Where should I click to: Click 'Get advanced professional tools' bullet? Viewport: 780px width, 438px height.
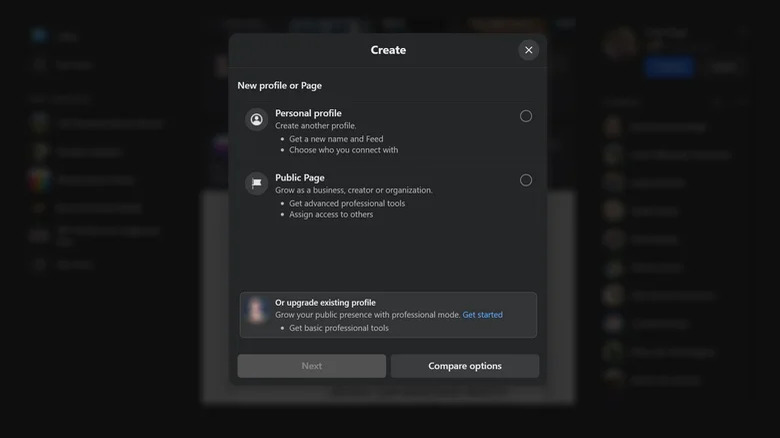pyautogui.click(x=347, y=203)
